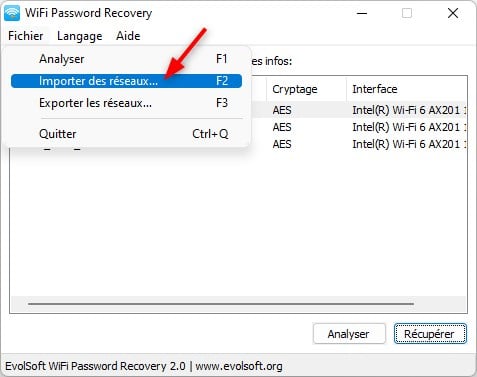The width and height of the screenshot is (477, 377).
Task: Select Quitter from the menu
Action: pos(126,134)
